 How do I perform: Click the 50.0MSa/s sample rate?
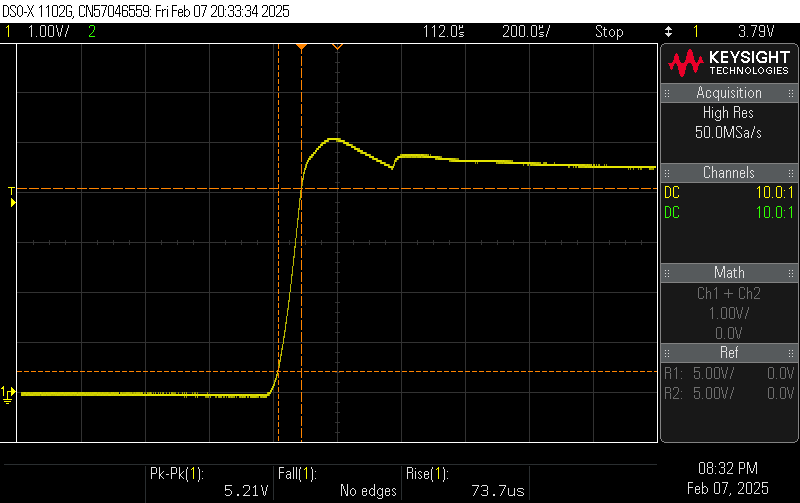pos(728,133)
